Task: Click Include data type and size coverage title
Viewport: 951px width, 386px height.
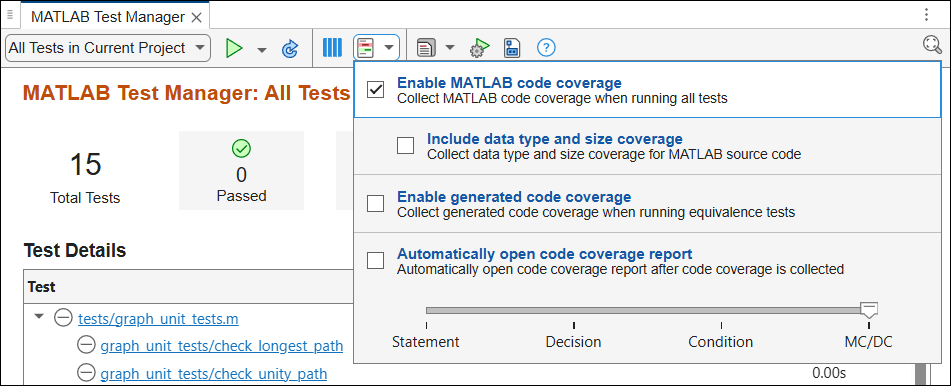Action: (x=555, y=139)
